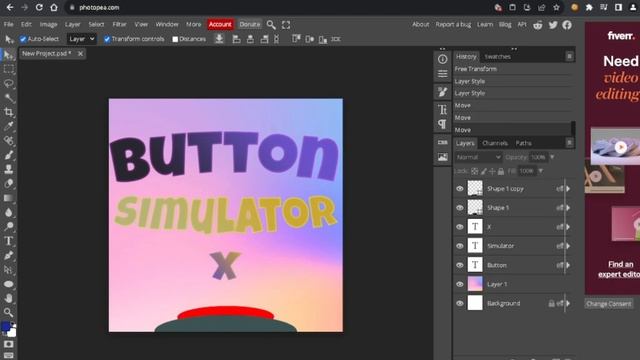Expand effects of Simulator layer
640x360 pixels.
pos(568,246)
